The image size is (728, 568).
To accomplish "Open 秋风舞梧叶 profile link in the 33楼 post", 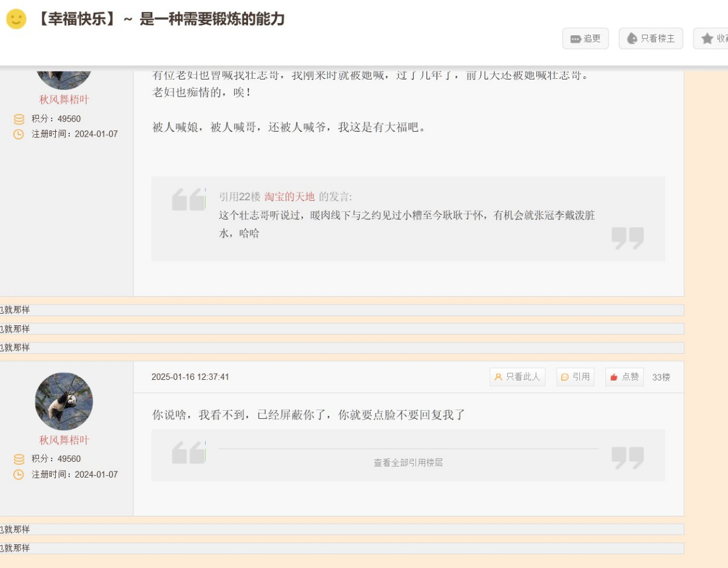I will click(64, 440).
